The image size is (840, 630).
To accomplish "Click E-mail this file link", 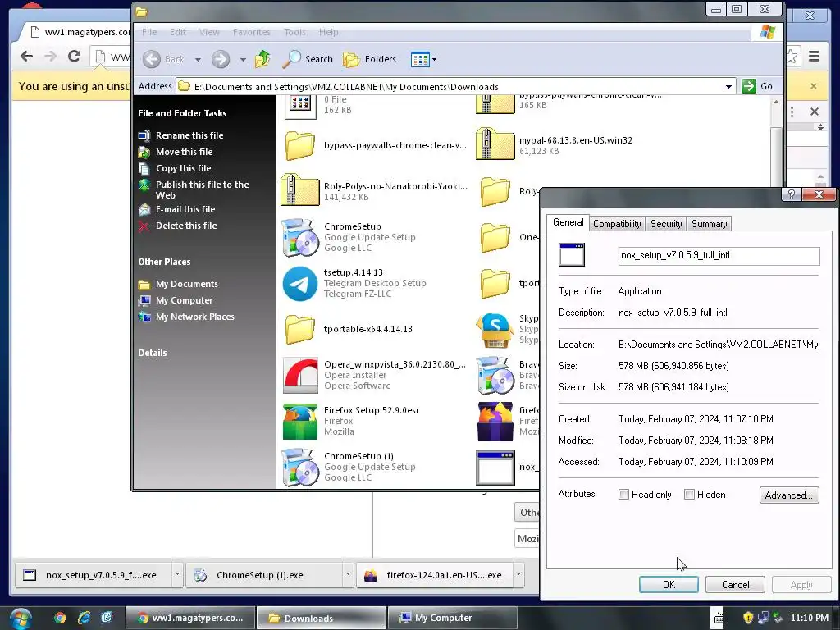I will 185,209.
